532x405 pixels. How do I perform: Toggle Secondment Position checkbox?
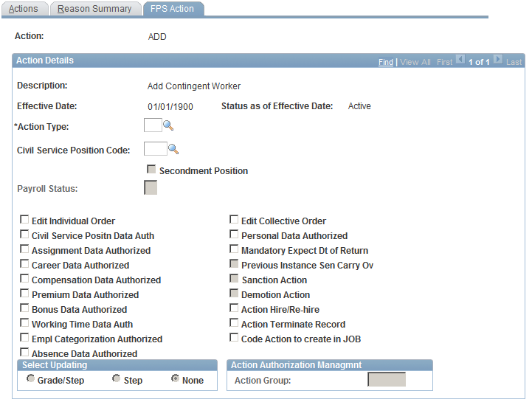click(x=151, y=169)
